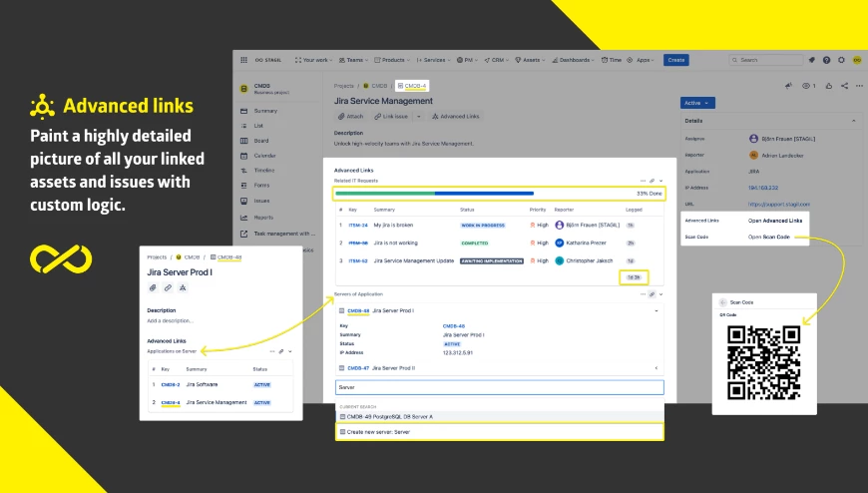Click the 33% Done progress bar
This screenshot has height=493, width=868.
point(499,194)
